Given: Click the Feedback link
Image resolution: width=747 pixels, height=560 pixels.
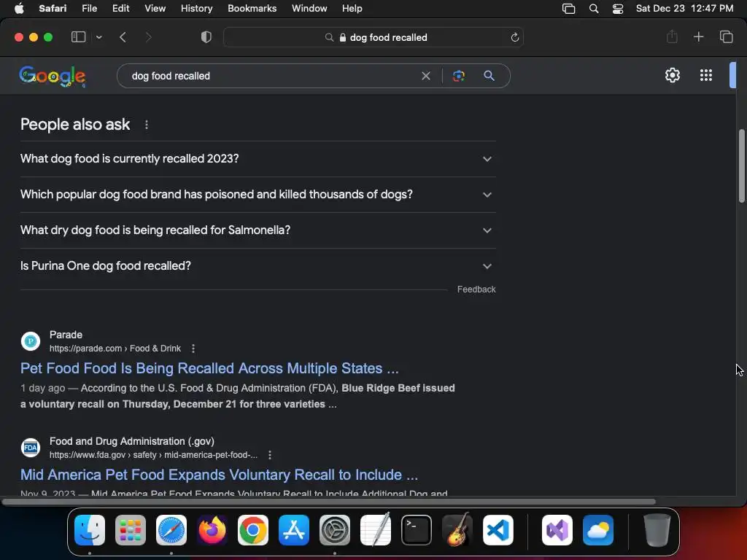Looking at the screenshot, I should [x=476, y=289].
